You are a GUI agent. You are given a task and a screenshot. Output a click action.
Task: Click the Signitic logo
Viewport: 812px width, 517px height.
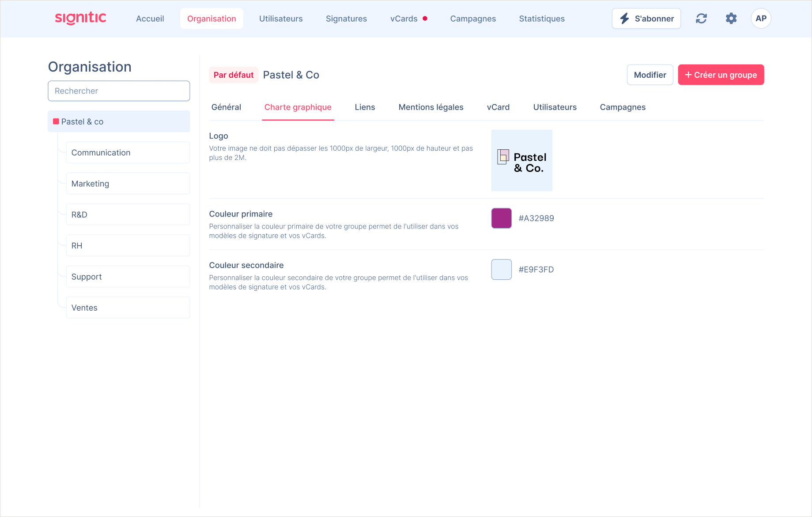(x=80, y=18)
